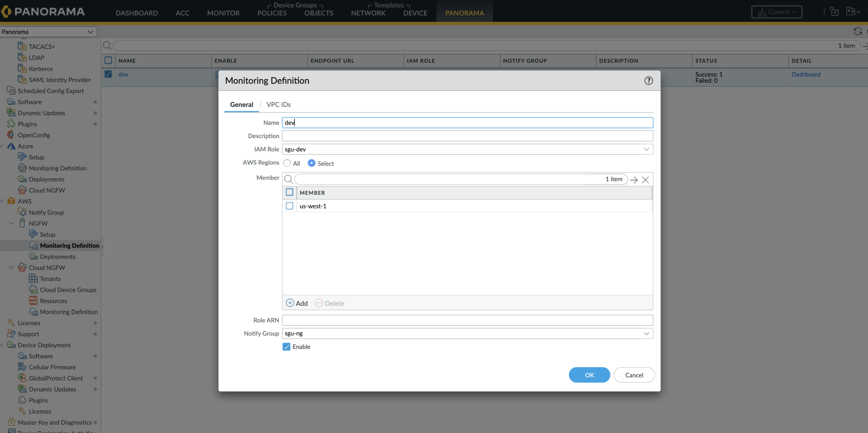The height and width of the screenshot is (433, 868).
Task: Open the IAM Role dropdown
Action: (x=646, y=149)
